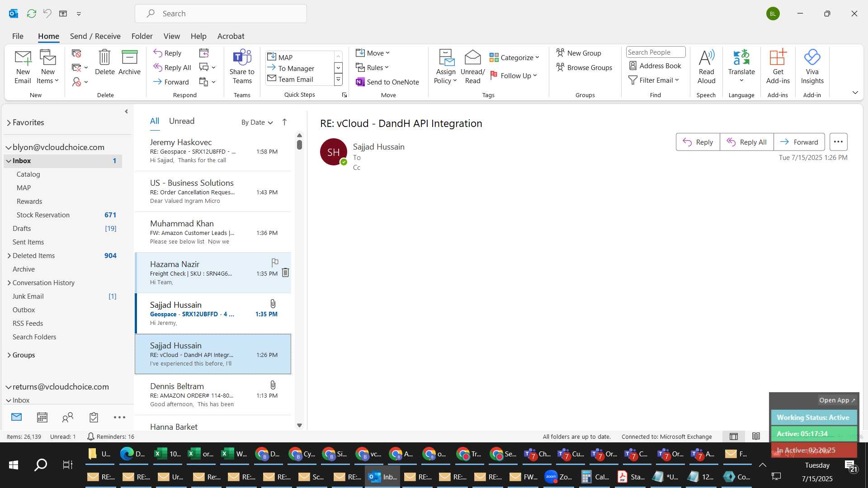
Task: Open the Move dropdown
Action: tap(373, 53)
